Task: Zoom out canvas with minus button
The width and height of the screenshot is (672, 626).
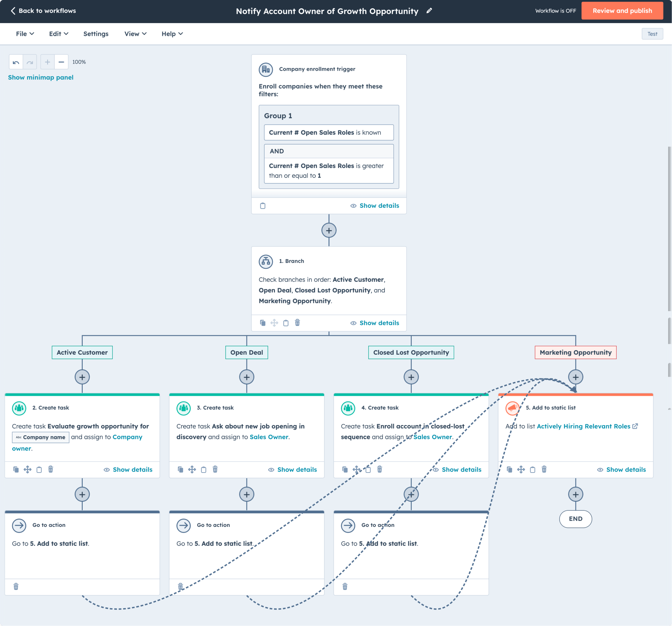Action: pyautogui.click(x=61, y=62)
